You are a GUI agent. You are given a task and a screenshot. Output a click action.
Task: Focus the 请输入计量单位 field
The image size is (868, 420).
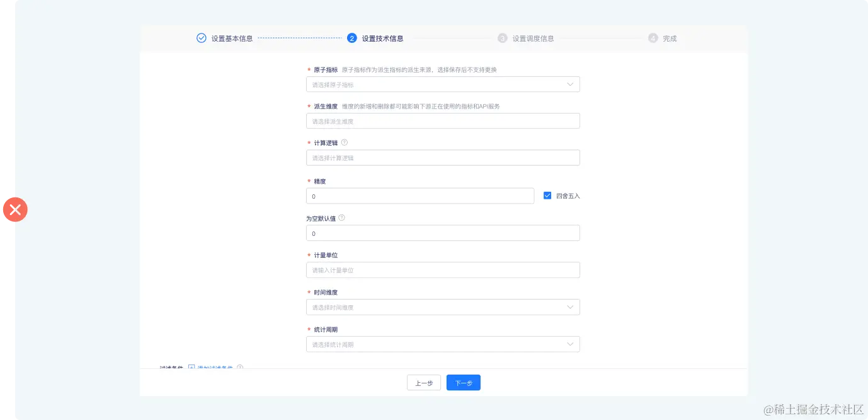coord(443,270)
